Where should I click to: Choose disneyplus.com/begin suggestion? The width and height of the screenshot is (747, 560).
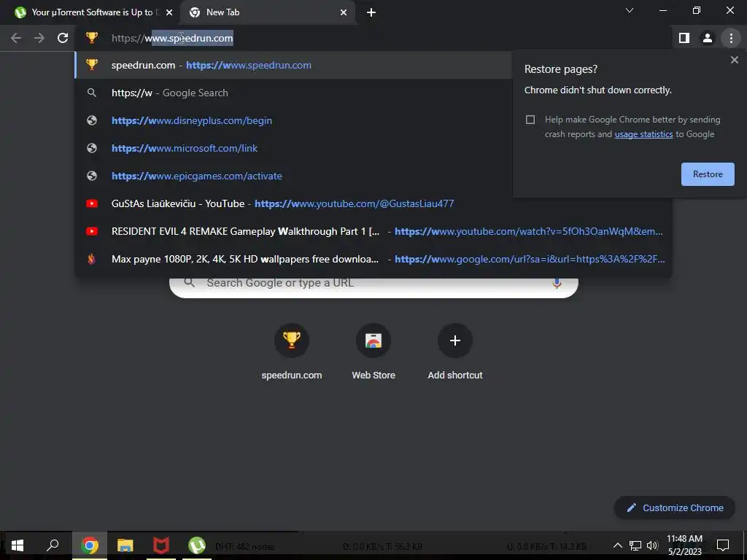tap(293, 120)
